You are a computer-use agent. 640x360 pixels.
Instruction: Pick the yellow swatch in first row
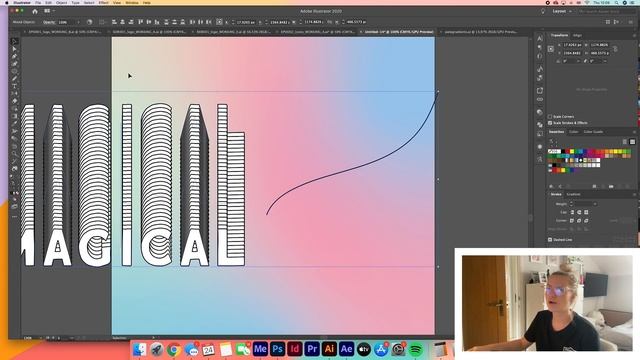(572, 151)
